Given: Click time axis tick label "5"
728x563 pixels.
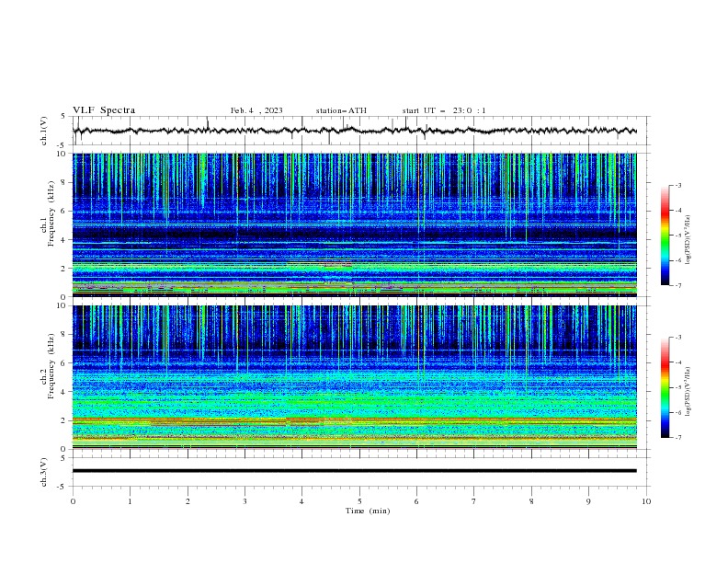Looking at the screenshot, I should coord(359,501).
